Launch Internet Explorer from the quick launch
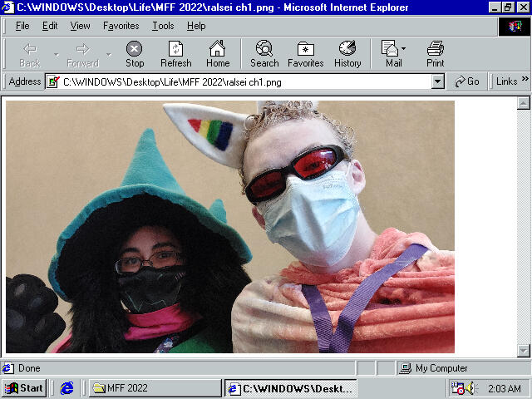 pos(67,388)
